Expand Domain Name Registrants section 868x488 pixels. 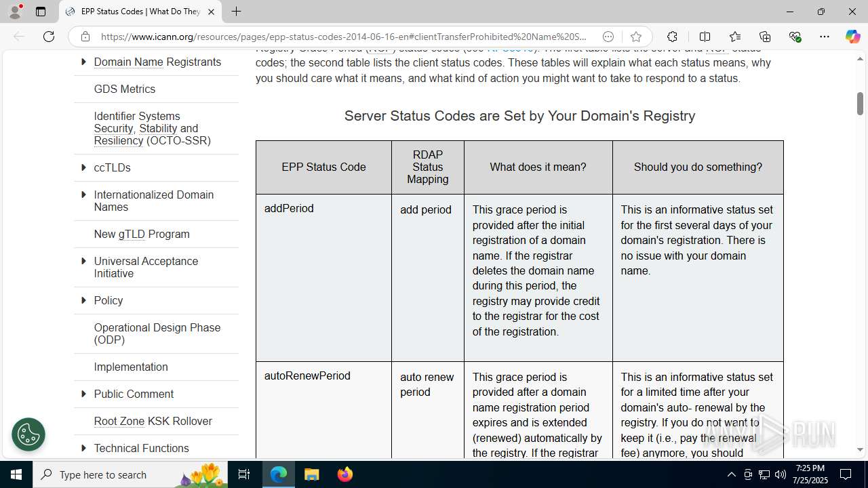coord(83,62)
